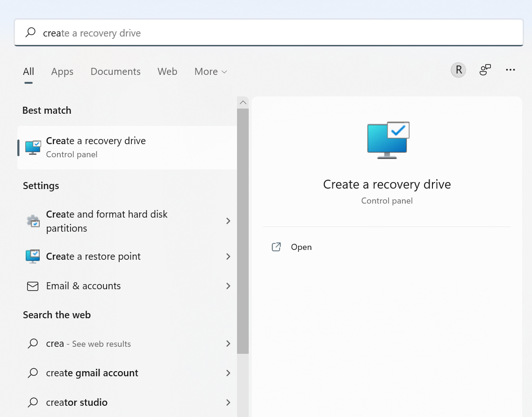Expand the crea web results entry

[228, 344]
